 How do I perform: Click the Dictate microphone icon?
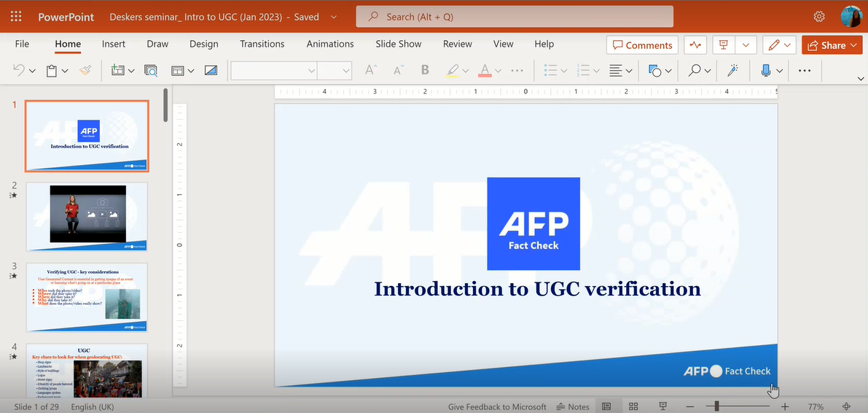click(x=765, y=71)
